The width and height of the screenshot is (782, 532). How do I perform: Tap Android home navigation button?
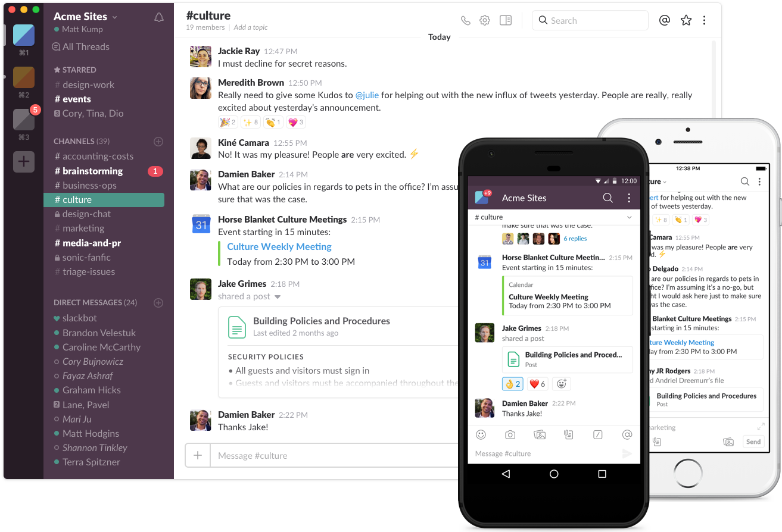click(x=554, y=474)
